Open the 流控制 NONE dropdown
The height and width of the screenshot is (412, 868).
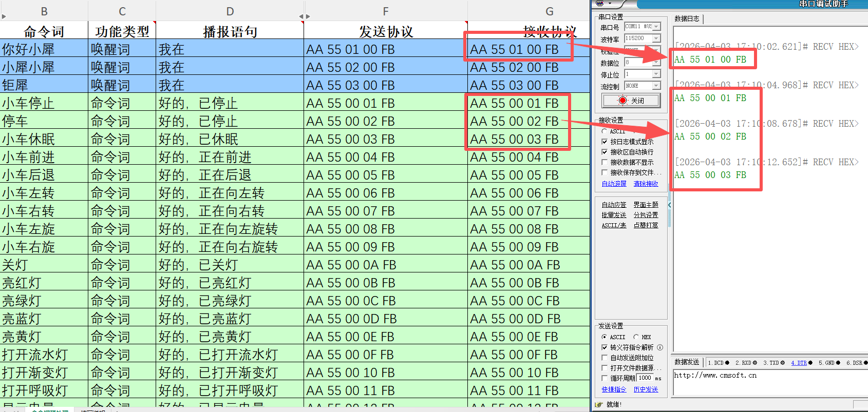click(656, 86)
